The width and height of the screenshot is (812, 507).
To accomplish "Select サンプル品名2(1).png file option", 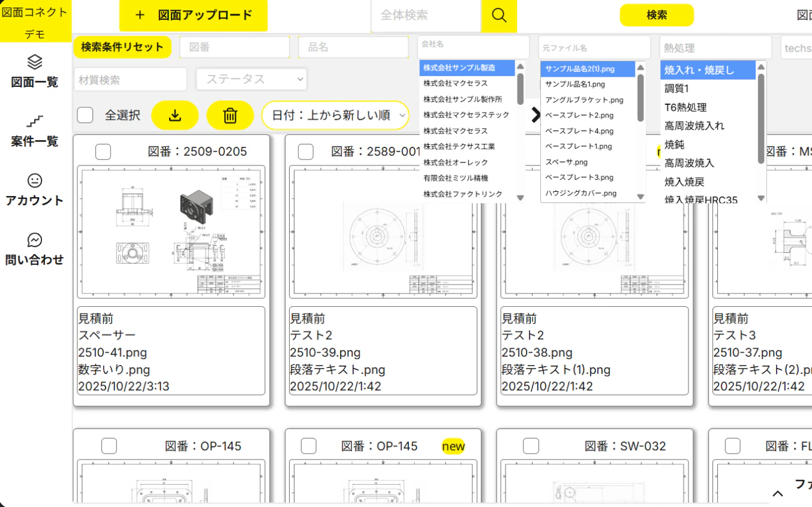I will pos(588,69).
